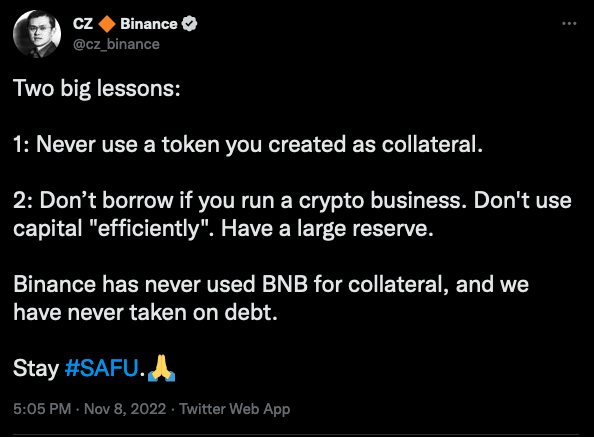This screenshot has width=594, height=437.
Task: Open the three-dot more options menu
Action: pos(569,23)
